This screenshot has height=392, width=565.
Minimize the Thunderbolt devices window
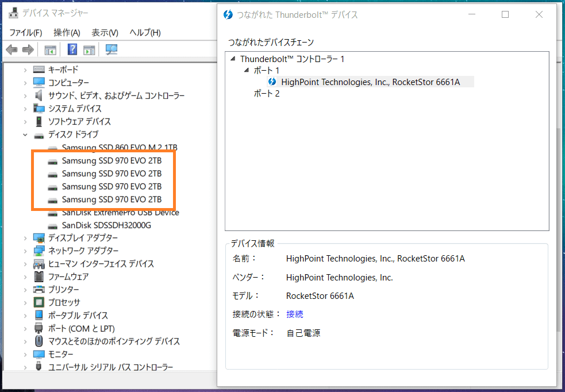point(472,14)
